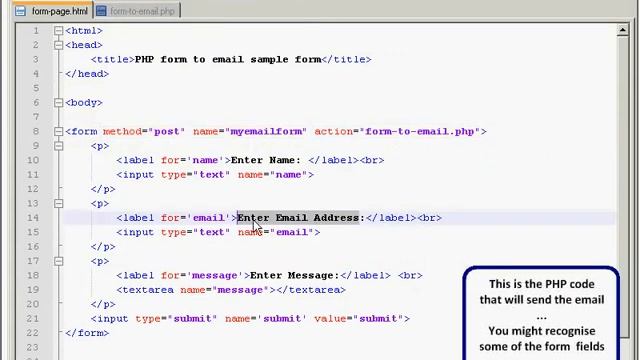The height and width of the screenshot is (360, 640).
Task: Click the 'post' method value
Action: click(x=167, y=131)
